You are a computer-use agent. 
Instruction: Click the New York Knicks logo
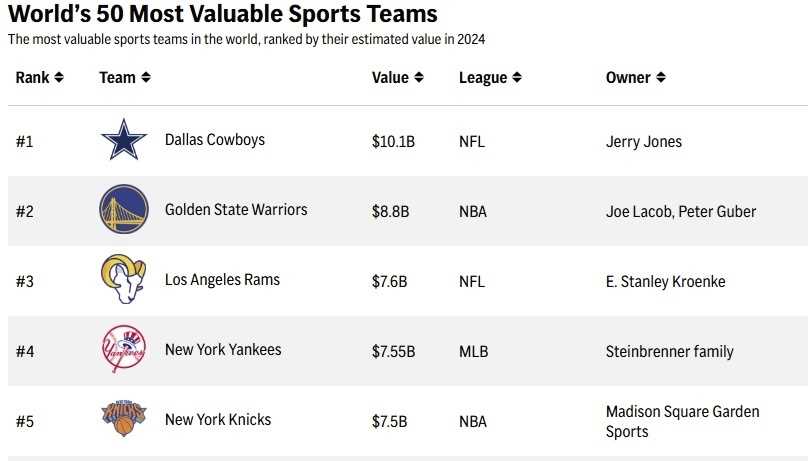124,420
